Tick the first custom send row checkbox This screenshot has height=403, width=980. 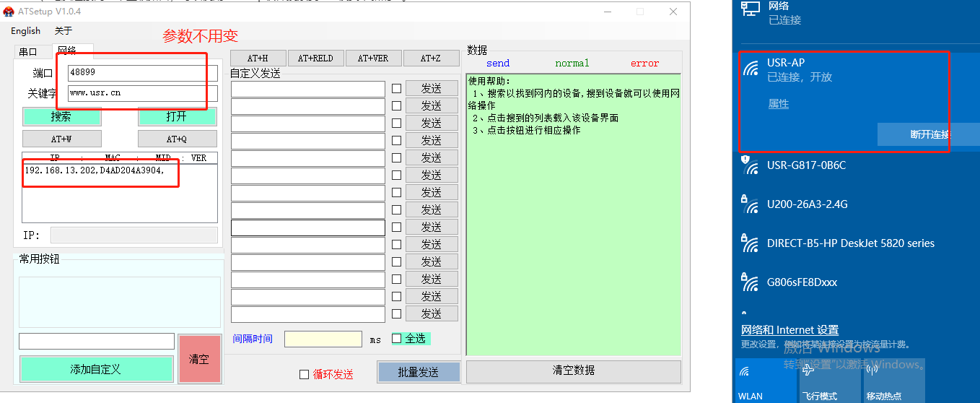click(396, 88)
